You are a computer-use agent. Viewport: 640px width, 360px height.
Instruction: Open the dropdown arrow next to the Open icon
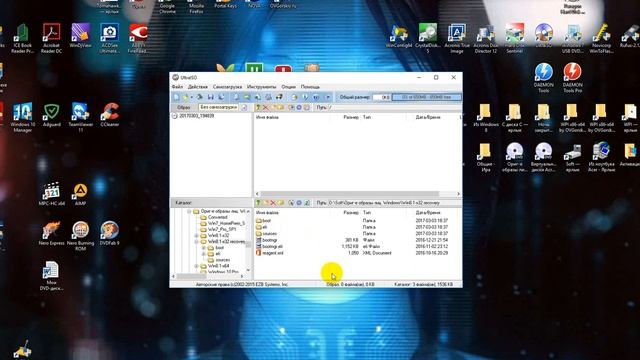point(192,97)
